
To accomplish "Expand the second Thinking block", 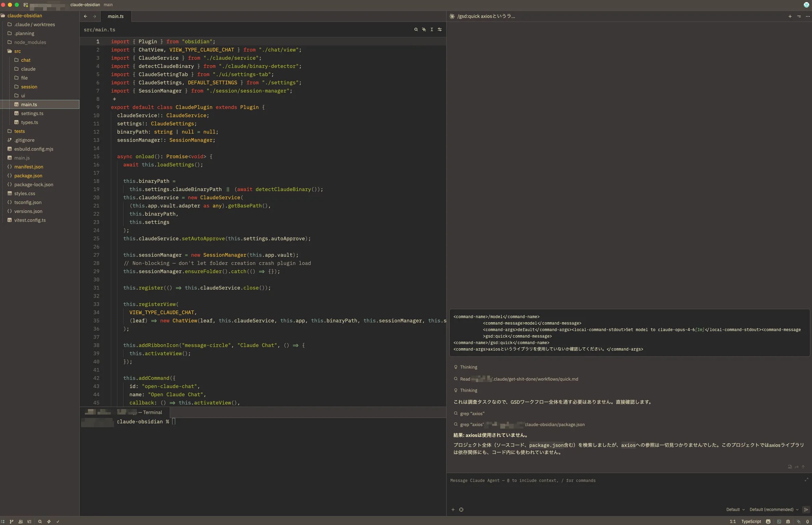I will click(x=465, y=390).
